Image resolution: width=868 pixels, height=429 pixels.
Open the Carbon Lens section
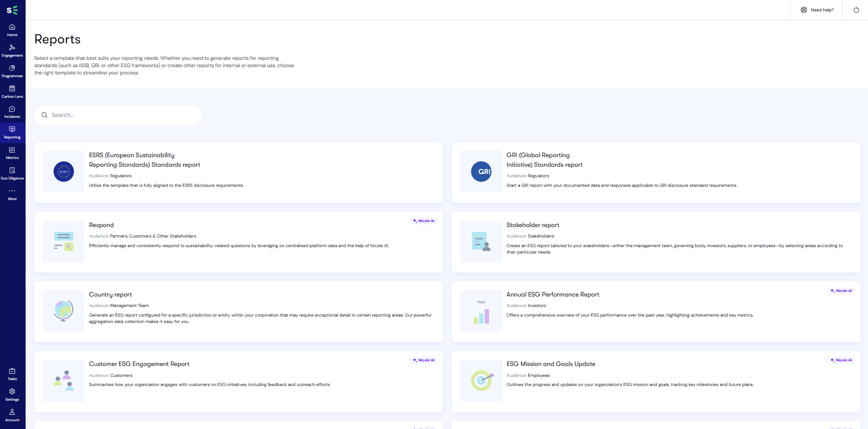tap(12, 91)
